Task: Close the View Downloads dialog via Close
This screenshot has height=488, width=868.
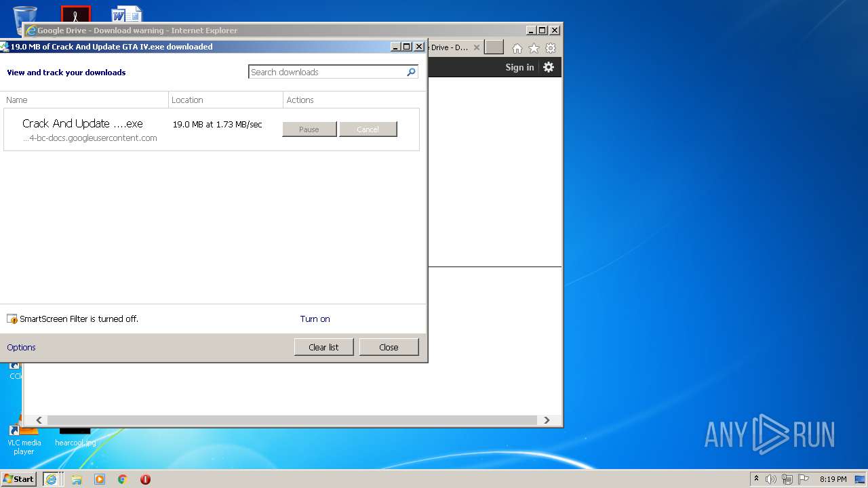Action: pos(389,347)
